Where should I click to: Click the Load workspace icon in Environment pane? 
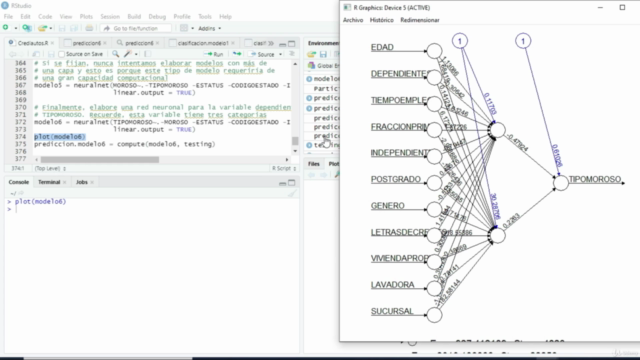312,54
